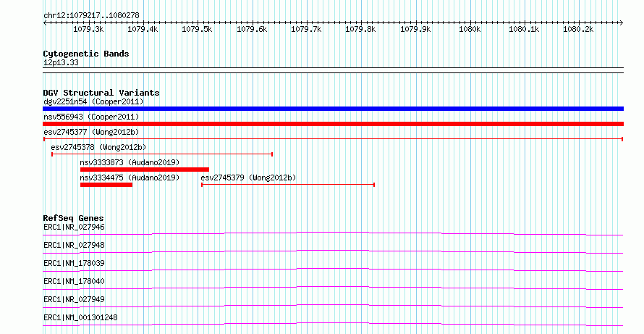Click the 1079.6k ruler tick label
The height and width of the screenshot is (334, 644).
[x=252, y=30]
